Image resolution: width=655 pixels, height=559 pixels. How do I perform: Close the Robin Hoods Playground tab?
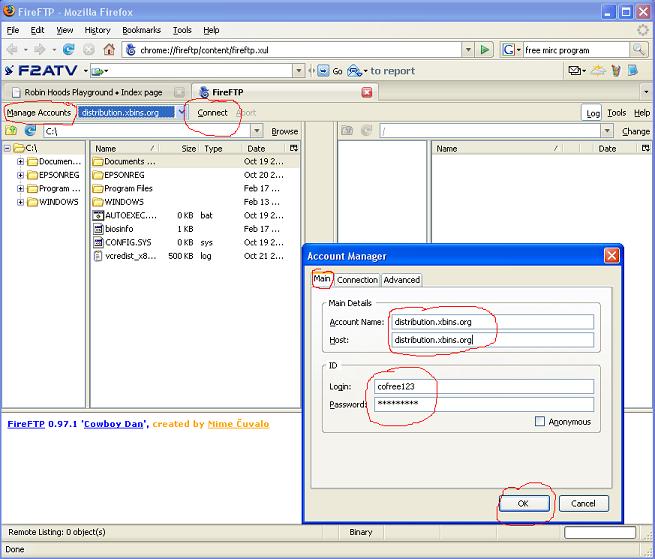point(179,92)
